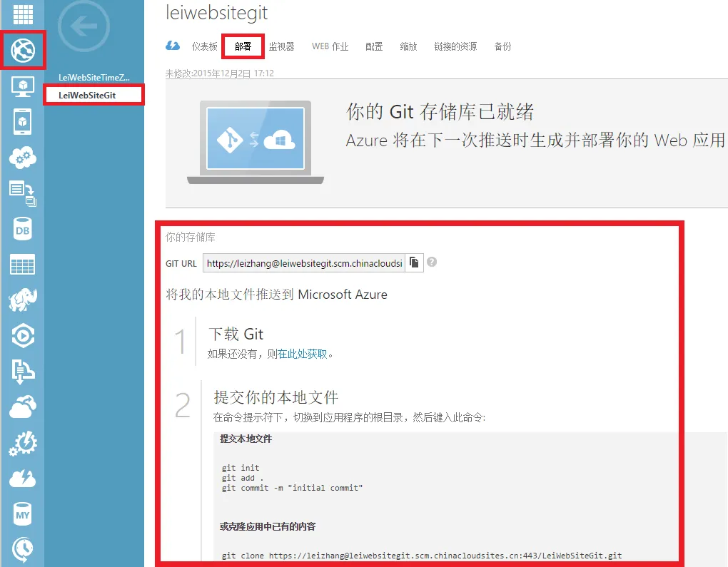Image resolution: width=728 pixels, height=567 pixels.
Task: Click inside the GIT URL text field
Action: [x=304, y=263]
